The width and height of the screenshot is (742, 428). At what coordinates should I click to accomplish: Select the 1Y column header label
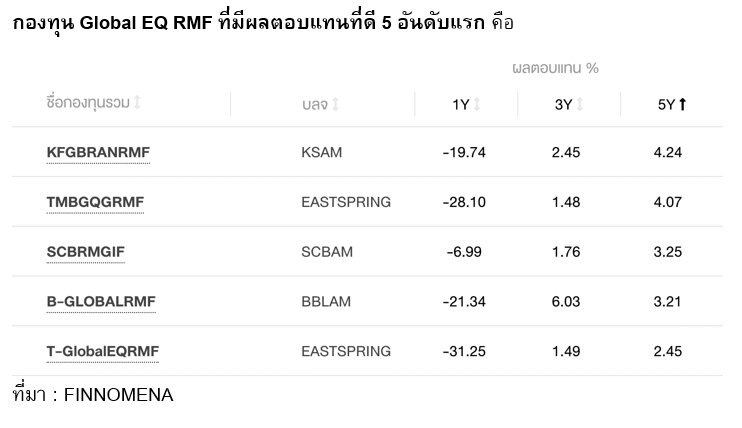tap(460, 104)
